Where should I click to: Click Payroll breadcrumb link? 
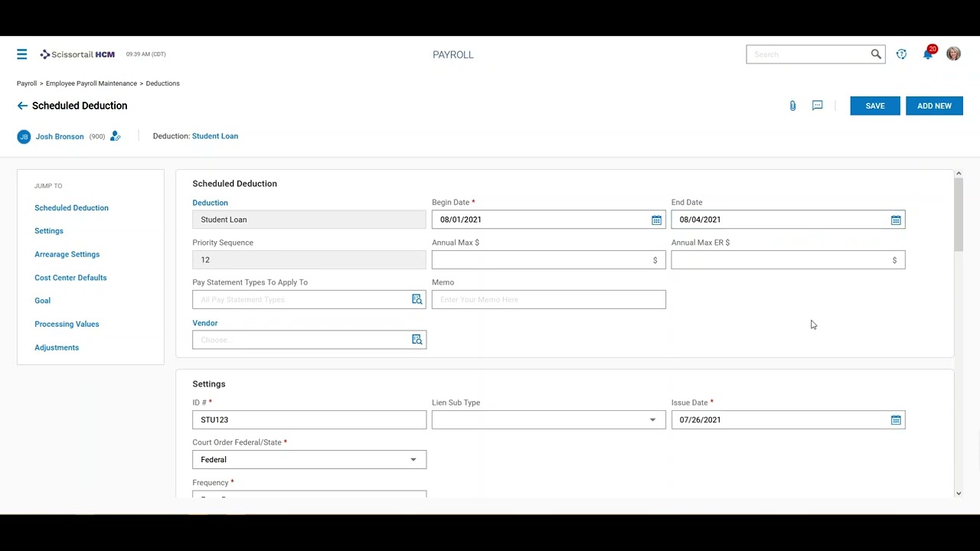pyautogui.click(x=27, y=83)
